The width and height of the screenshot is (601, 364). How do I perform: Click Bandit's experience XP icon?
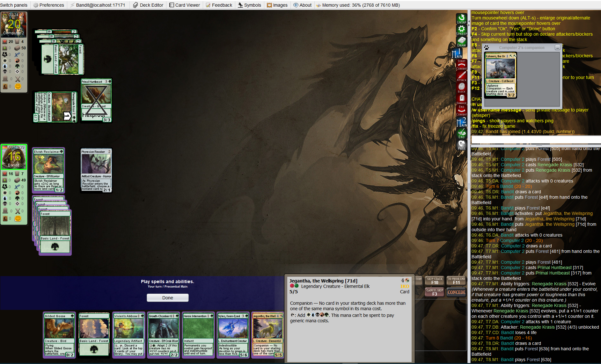tap(17, 187)
